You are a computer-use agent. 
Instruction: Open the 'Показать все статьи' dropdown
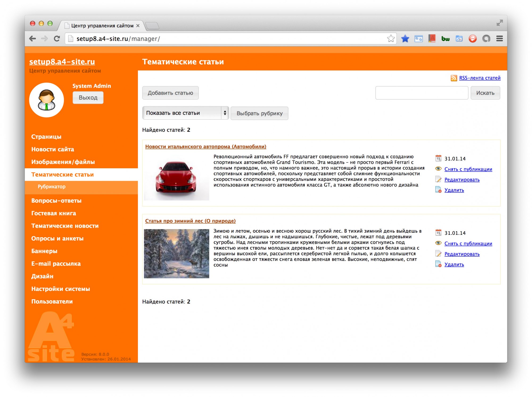point(185,113)
